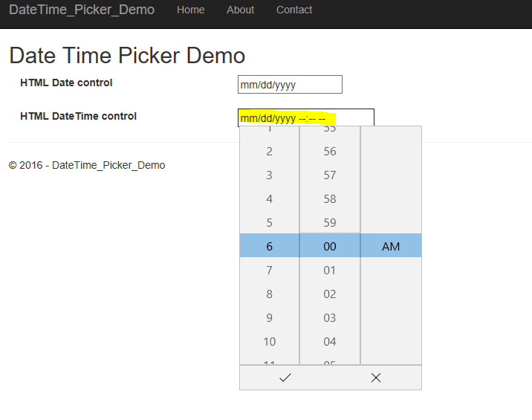The width and height of the screenshot is (532, 420).
Task: Choose minute 56 in the minutes column
Action: point(330,152)
